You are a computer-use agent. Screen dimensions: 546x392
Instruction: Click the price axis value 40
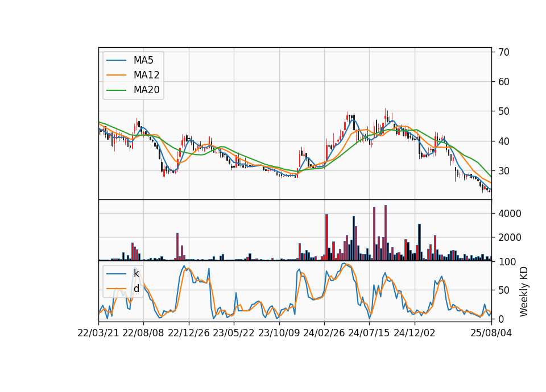coord(503,141)
